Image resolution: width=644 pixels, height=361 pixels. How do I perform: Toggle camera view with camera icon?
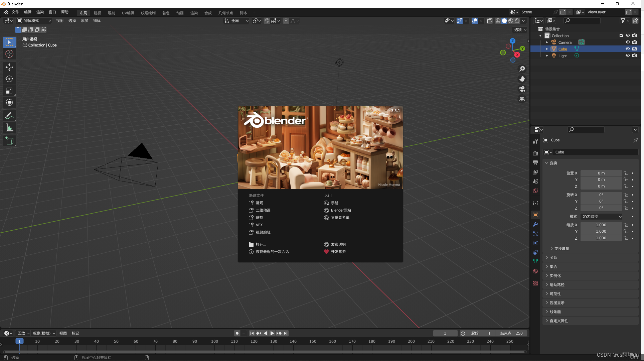522,89
